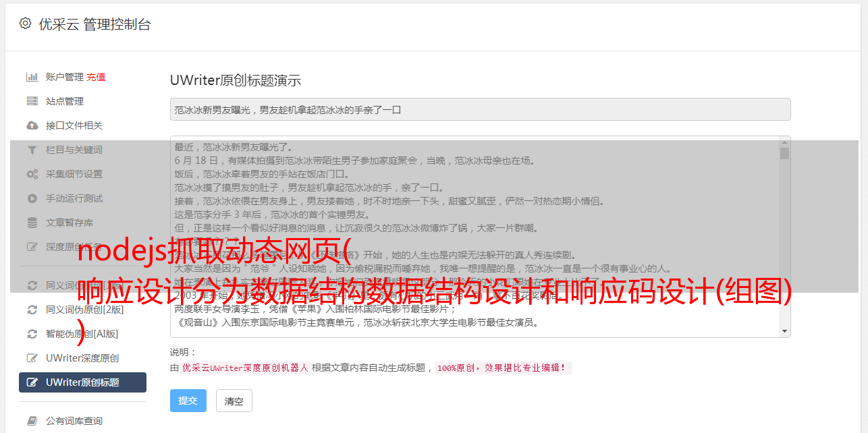Click the blue 提交 button
Image resolution: width=868 pixels, height=433 pixels.
click(x=188, y=401)
